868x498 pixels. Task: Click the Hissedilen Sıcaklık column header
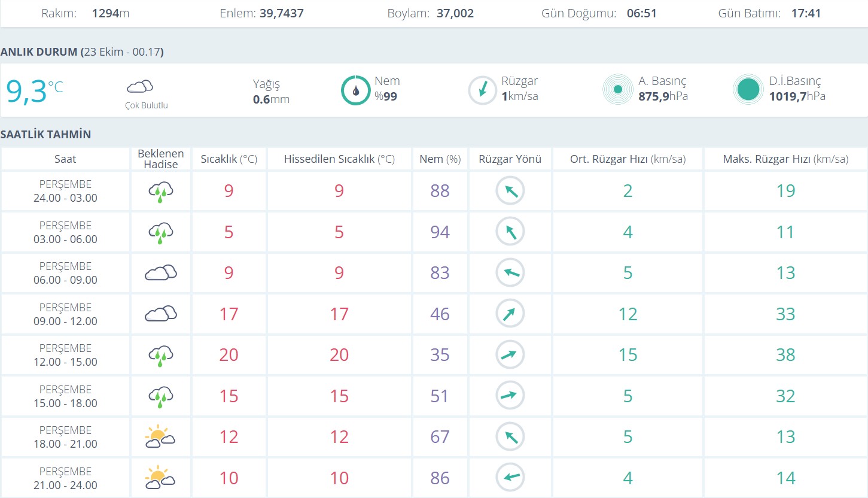point(339,159)
